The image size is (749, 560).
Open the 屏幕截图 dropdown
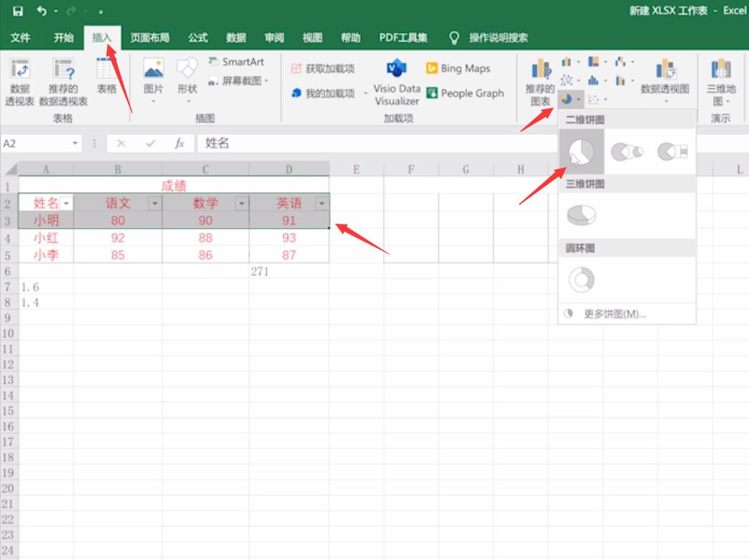point(238,81)
